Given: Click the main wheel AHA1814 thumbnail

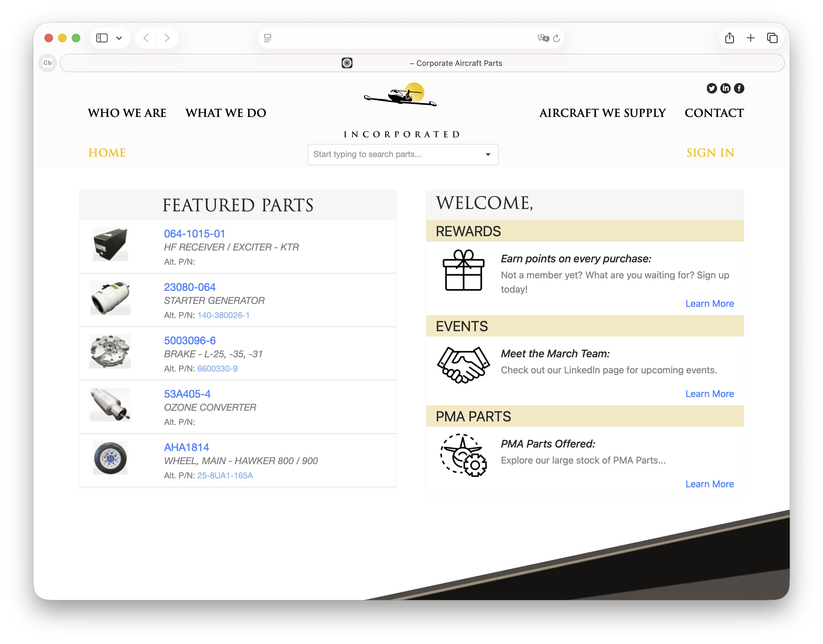Looking at the screenshot, I should pyautogui.click(x=110, y=458).
